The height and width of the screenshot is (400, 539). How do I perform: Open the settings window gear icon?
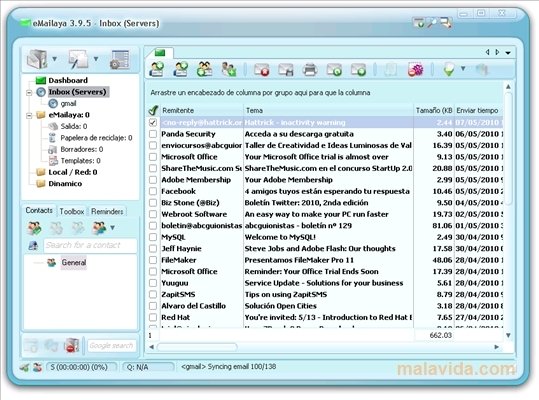[x=119, y=59]
